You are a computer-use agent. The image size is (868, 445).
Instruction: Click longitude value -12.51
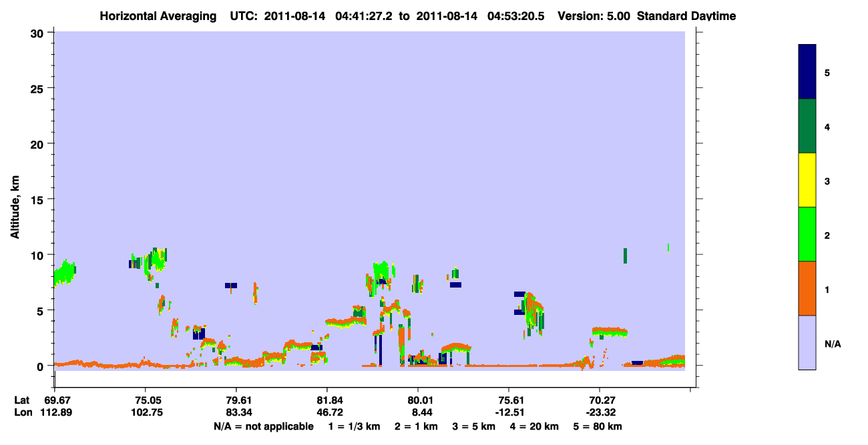click(x=509, y=413)
